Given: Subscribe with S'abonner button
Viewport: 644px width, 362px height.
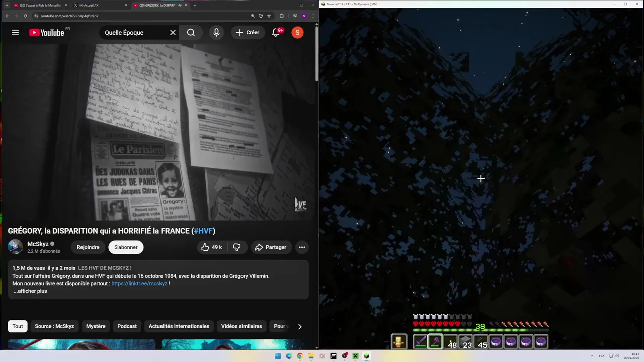Looking at the screenshot, I should point(126,247).
